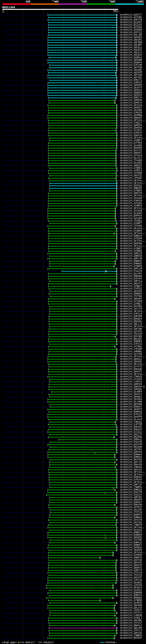The width and height of the screenshot is (146, 644).
Task: Select the label UniRef100_Q9FLU9
Action: click(x=131, y=268)
